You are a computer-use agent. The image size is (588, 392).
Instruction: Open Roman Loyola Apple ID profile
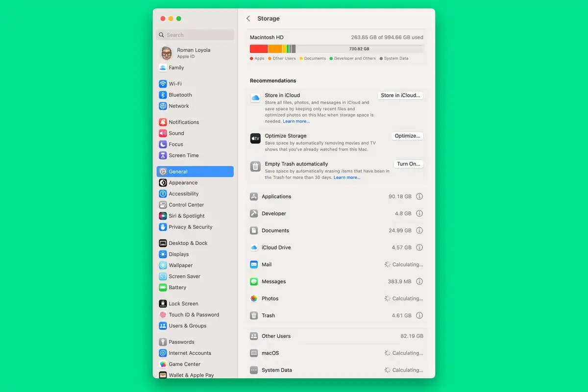(x=195, y=53)
